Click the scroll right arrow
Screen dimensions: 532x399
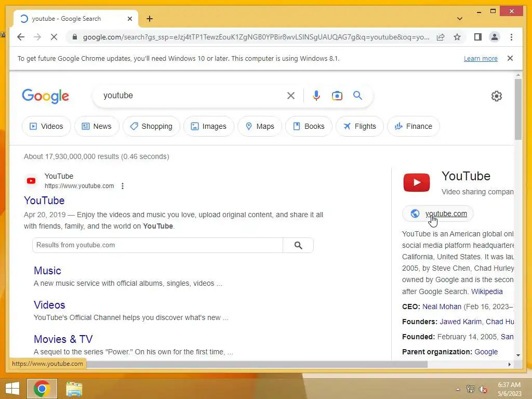point(509,364)
